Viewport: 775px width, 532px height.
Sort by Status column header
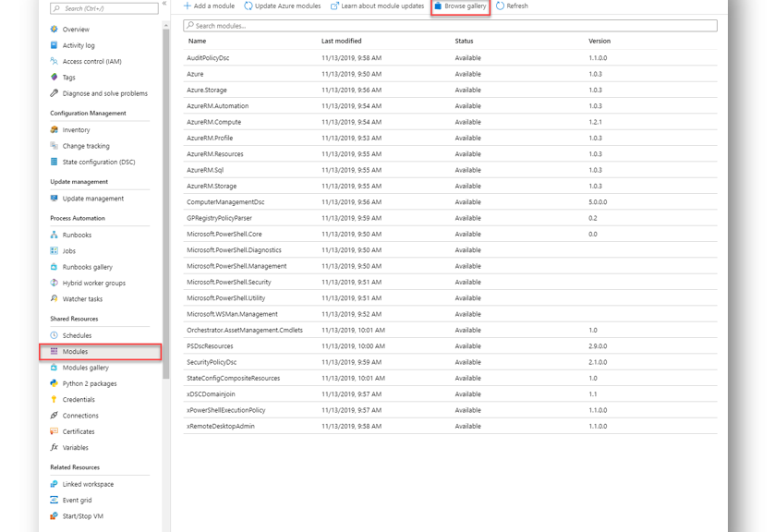point(464,41)
